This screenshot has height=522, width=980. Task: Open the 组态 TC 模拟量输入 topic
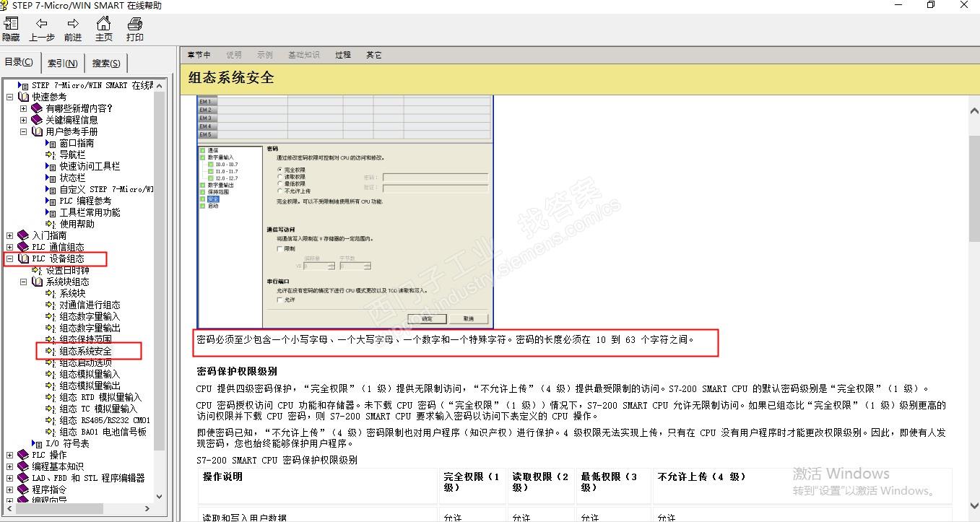[98, 409]
